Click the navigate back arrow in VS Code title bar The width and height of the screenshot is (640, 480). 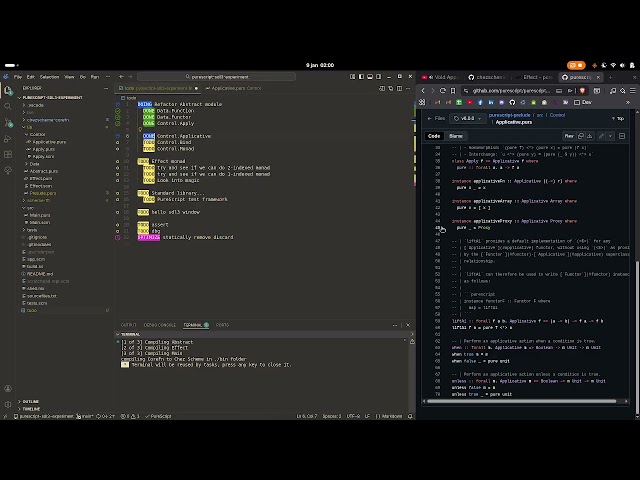[x=121, y=77]
